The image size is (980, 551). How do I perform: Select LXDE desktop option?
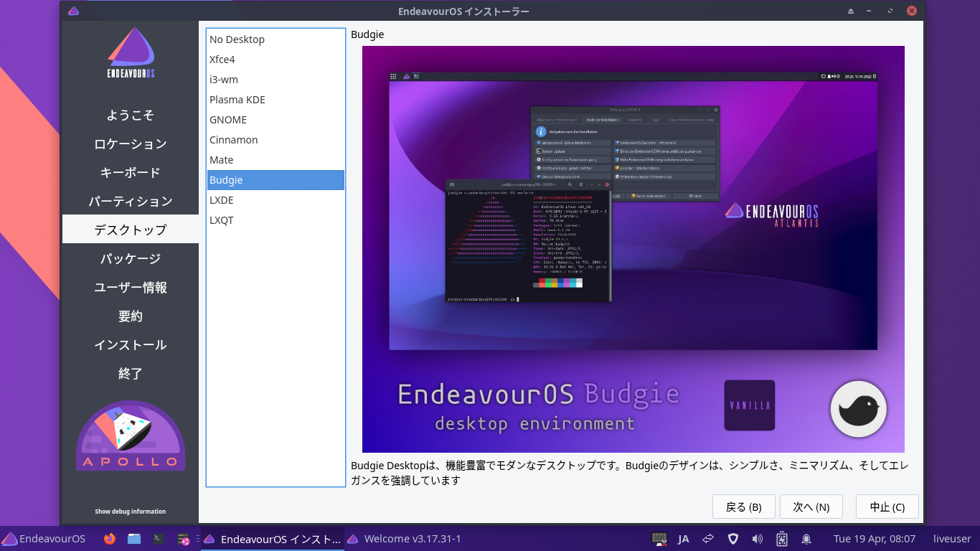pyautogui.click(x=275, y=200)
